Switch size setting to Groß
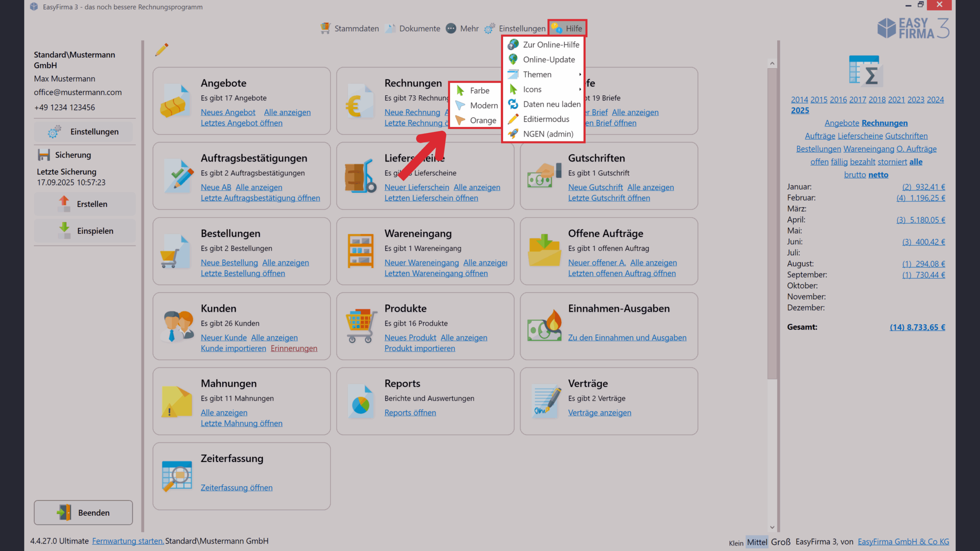Viewport: 980px width, 551px height. tap(781, 542)
